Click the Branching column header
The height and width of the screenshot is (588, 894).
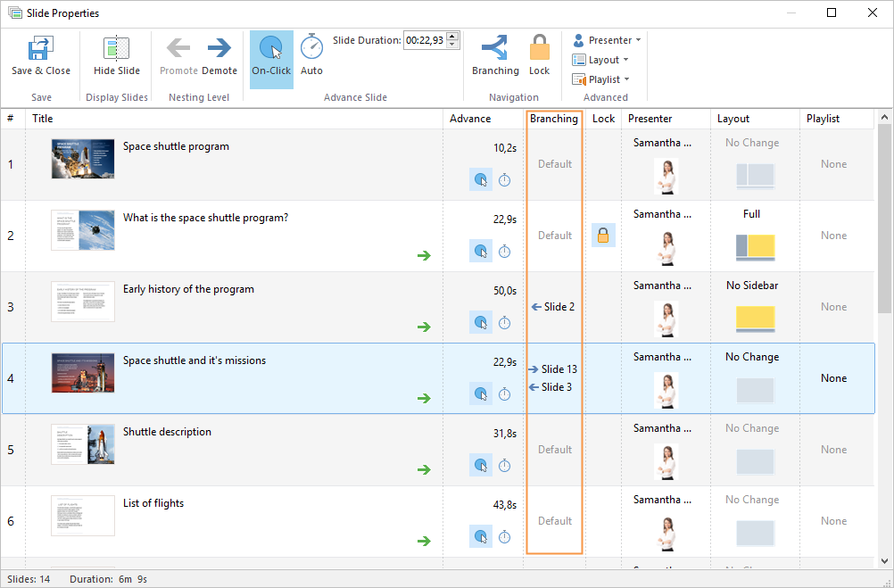553,119
